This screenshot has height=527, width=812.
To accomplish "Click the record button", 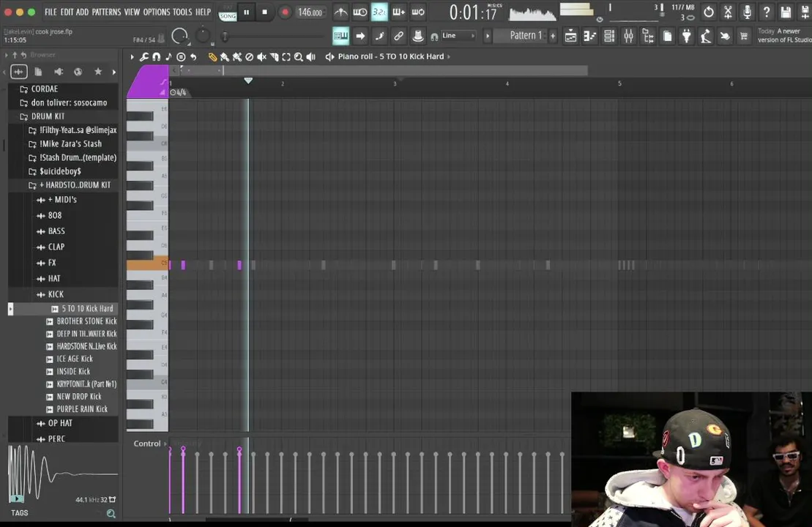I will [x=284, y=12].
